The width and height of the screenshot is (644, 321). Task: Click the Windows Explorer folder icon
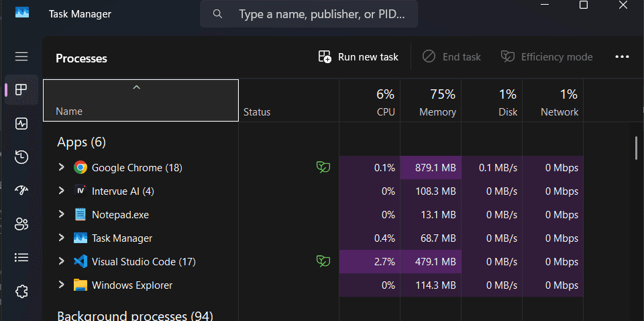[80, 285]
